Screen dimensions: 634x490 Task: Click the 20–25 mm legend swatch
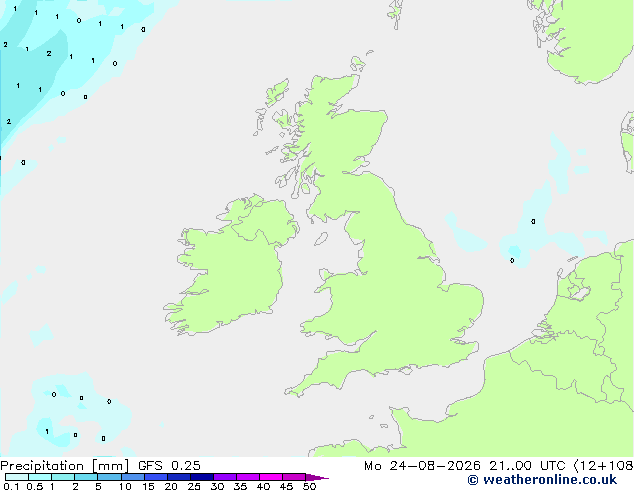tap(178, 477)
